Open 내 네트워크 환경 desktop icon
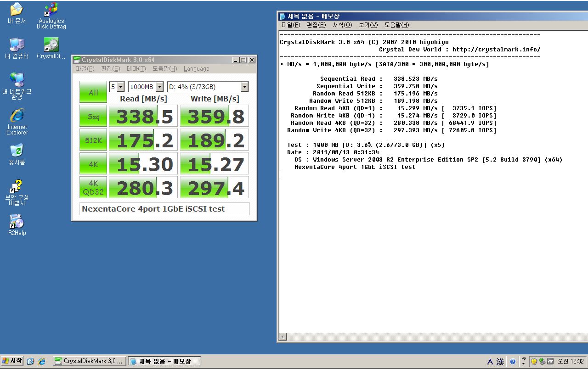This screenshot has height=369, width=588. 17,86
